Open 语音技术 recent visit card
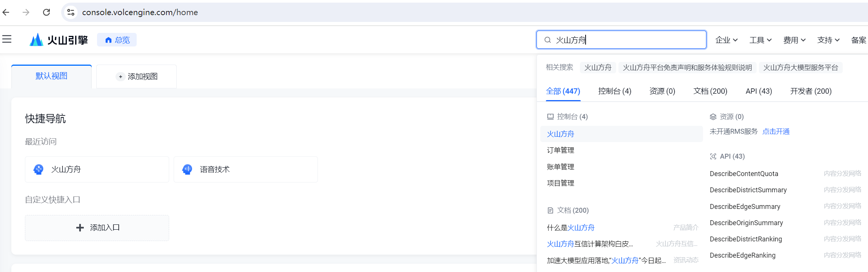Viewport: 868px width, 272px height. [x=245, y=169]
